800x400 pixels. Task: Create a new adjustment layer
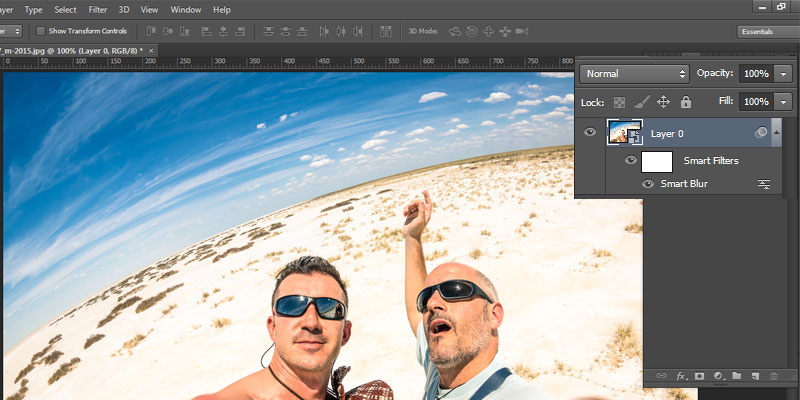coord(718,376)
